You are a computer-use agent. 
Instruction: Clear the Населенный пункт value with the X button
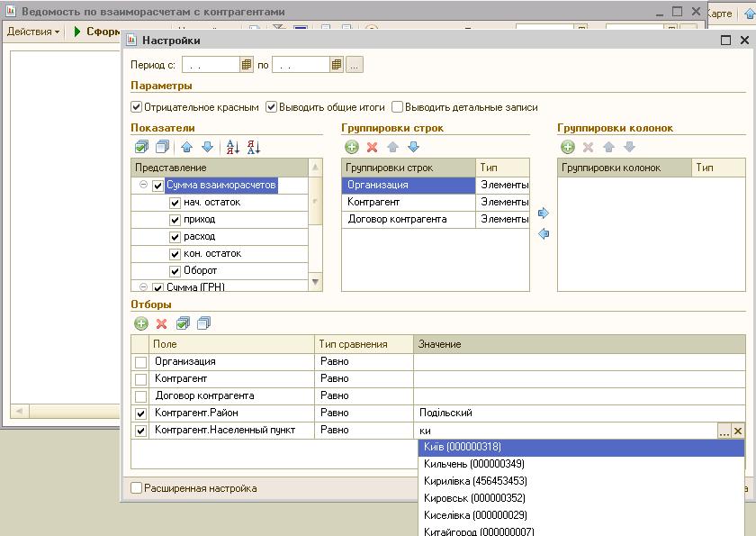coord(738,431)
